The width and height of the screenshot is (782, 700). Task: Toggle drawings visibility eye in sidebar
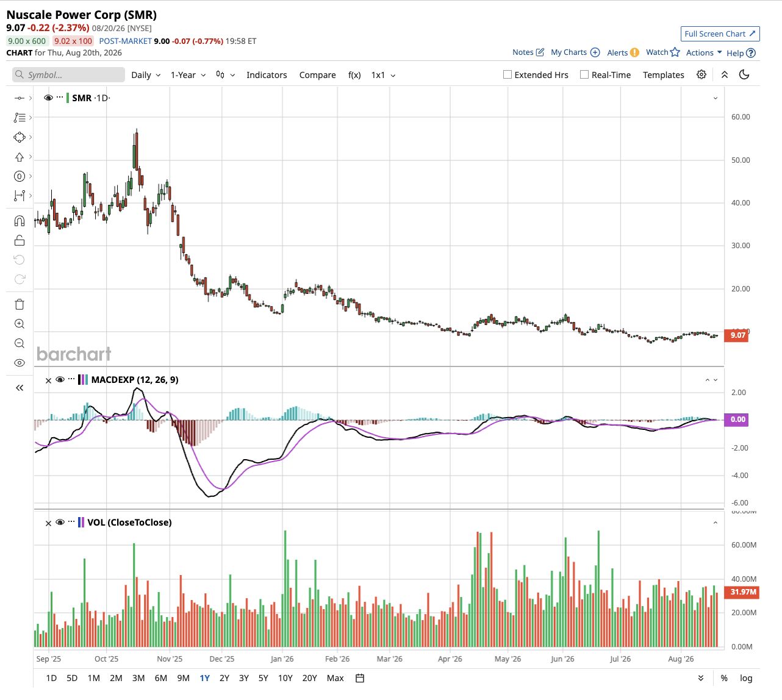[x=20, y=363]
